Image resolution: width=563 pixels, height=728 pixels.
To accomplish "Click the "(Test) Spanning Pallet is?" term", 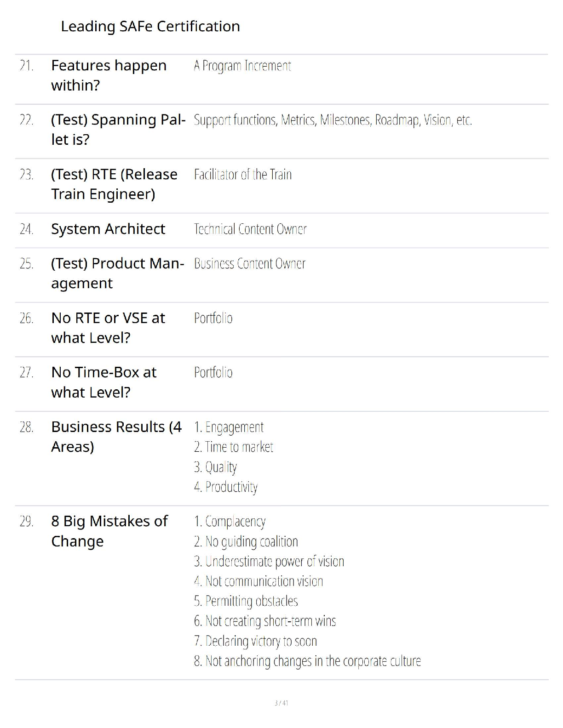I will click(x=118, y=130).
